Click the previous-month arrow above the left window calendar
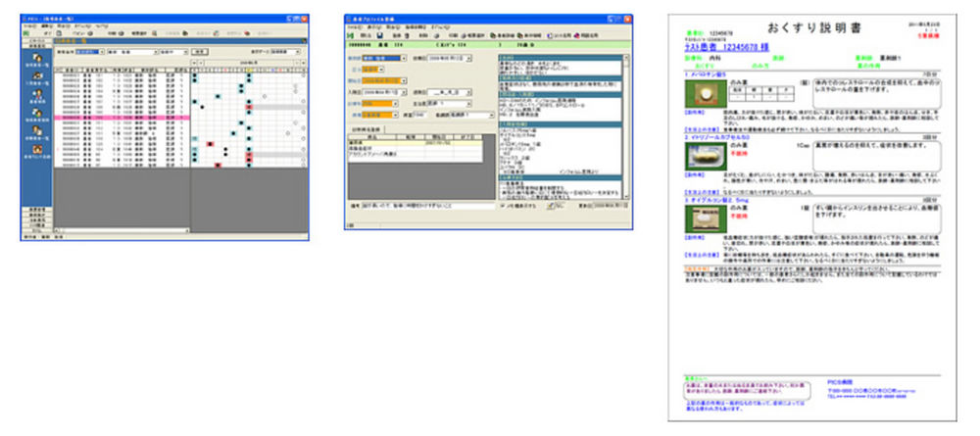This screenshot has height=436, width=980. (x=194, y=63)
